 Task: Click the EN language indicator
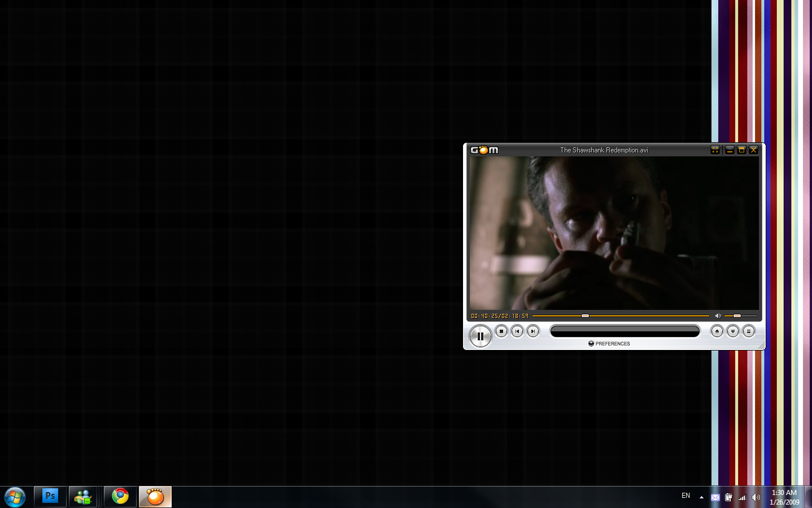pos(686,496)
